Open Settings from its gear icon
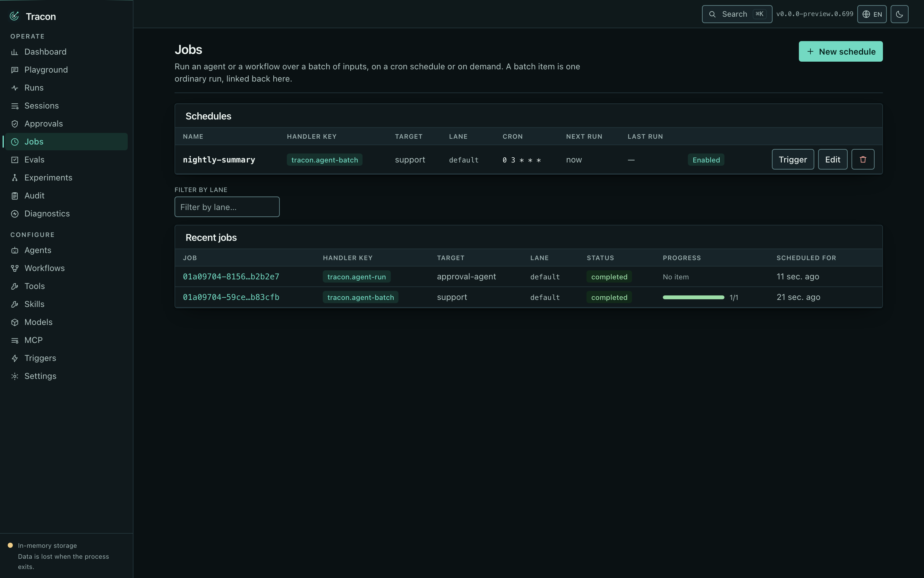This screenshot has width=924, height=578. [x=14, y=376]
